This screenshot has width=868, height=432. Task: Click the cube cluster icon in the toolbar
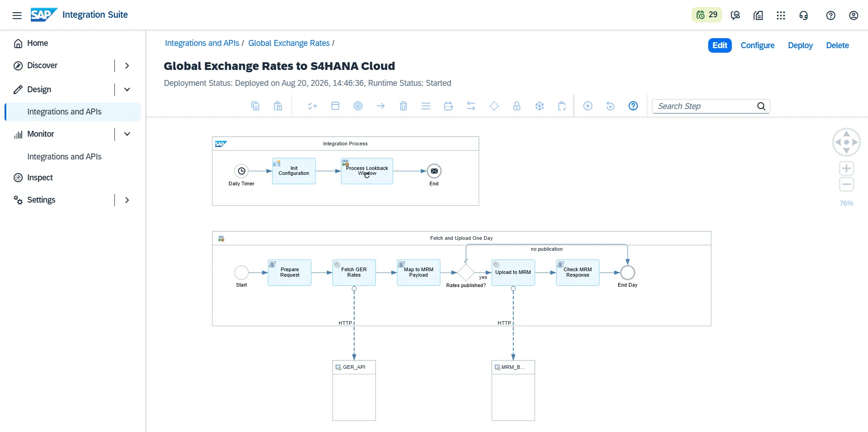coord(539,106)
